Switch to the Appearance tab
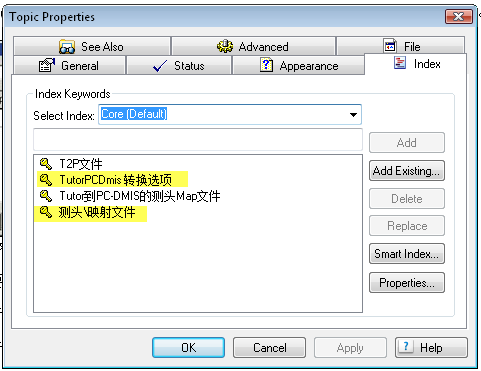 [298, 65]
